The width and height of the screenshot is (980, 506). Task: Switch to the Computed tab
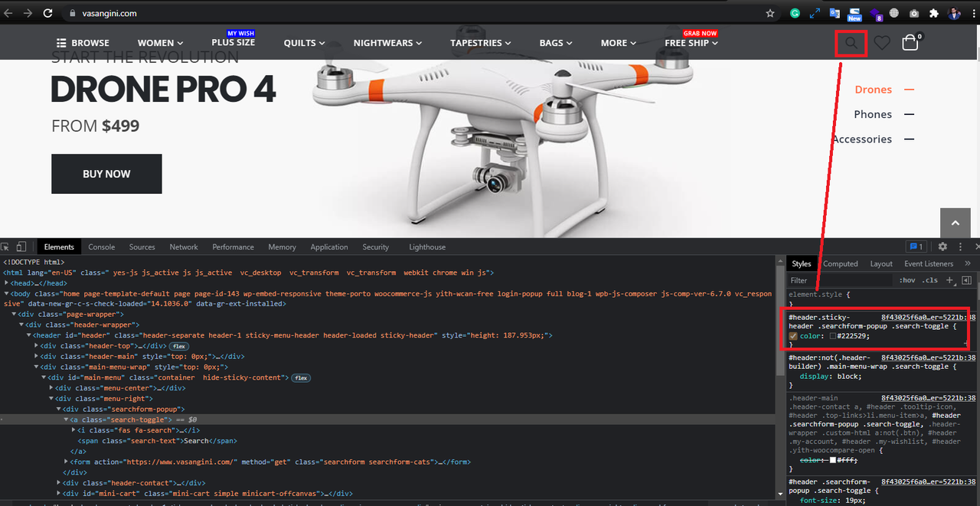coord(841,263)
